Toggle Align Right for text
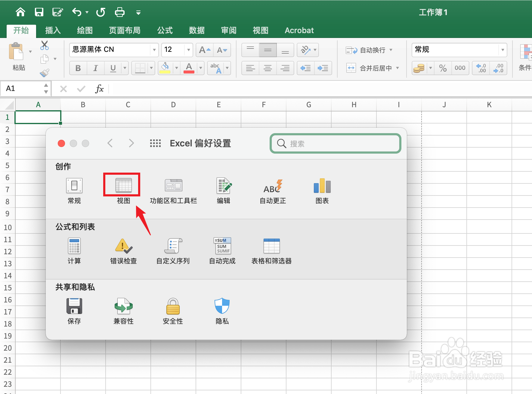This screenshot has height=394, width=532. coord(285,68)
